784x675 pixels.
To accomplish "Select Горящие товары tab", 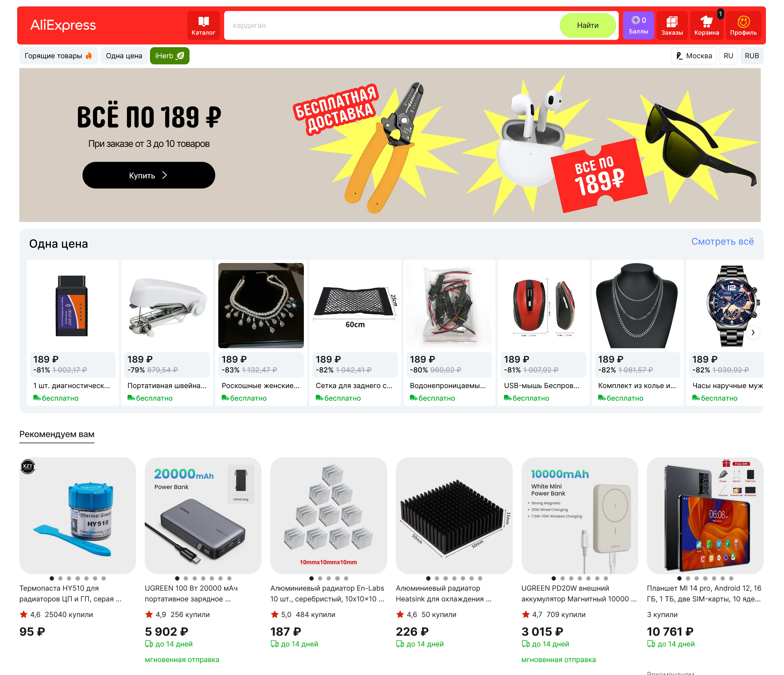I will coord(59,55).
